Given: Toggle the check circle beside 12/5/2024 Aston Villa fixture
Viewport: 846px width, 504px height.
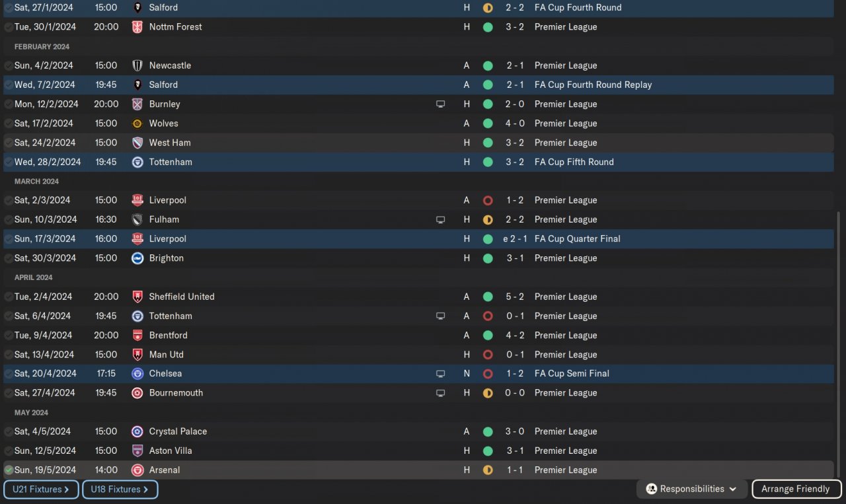Looking at the screenshot, I should [x=9, y=451].
